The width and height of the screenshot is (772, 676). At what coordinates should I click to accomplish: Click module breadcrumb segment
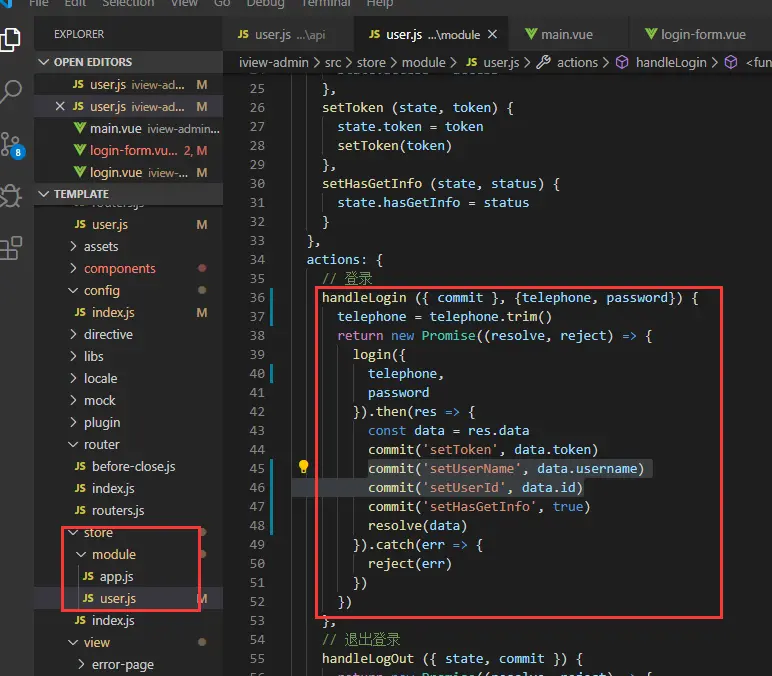point(423,63)
